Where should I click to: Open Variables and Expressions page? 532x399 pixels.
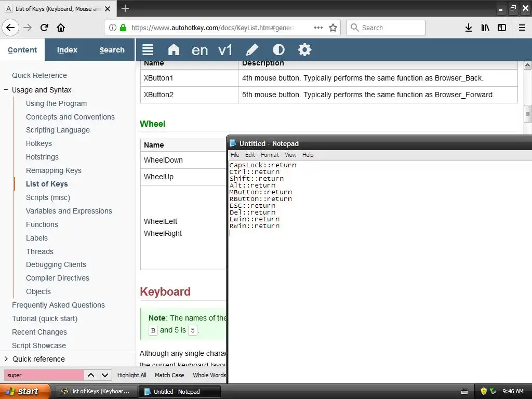[x=69, y=211]
